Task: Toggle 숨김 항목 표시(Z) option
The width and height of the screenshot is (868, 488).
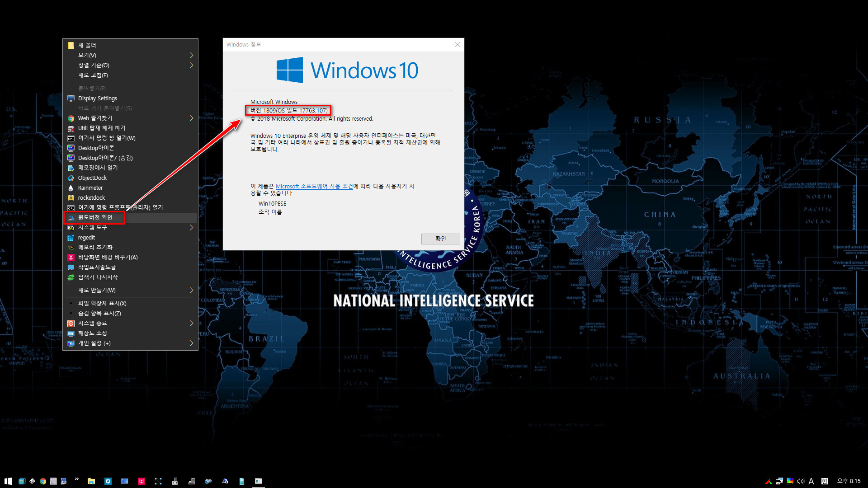Action: pyautogui.click(x=130, y=313)
